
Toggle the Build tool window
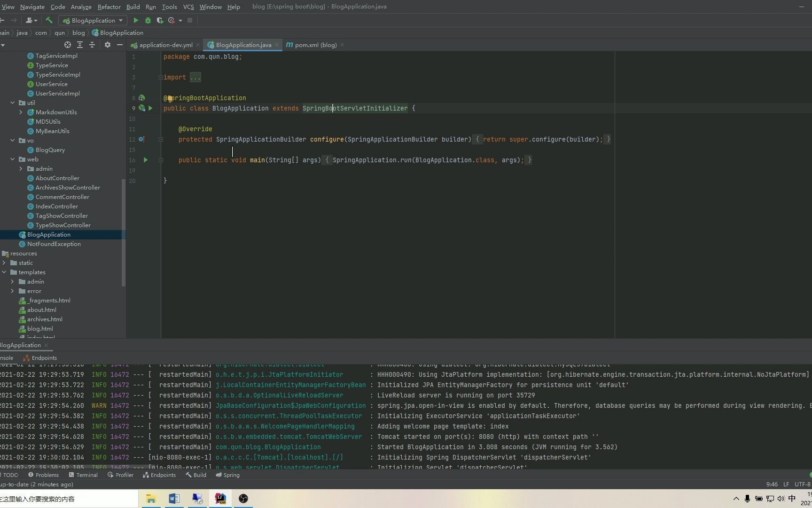point(199,475)
